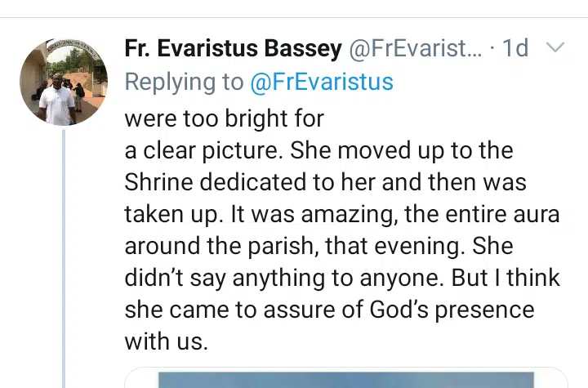Click the text 'She moved up to the'
Viewport: 588px width, 388px height.
(x=408, y=151)
